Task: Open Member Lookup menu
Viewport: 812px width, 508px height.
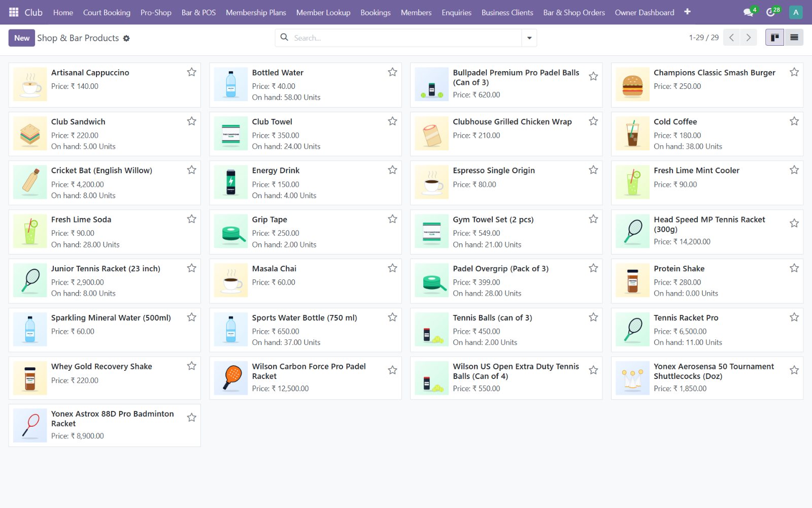Action: 323,12
